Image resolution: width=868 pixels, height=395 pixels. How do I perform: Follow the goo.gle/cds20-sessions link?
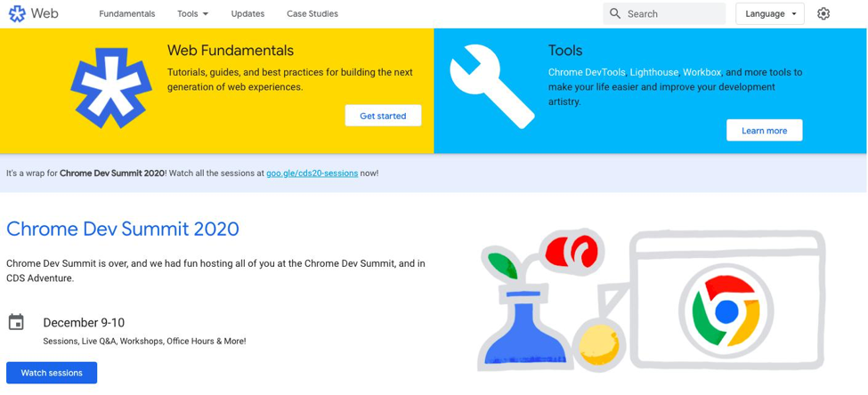(x=312, y=173)
